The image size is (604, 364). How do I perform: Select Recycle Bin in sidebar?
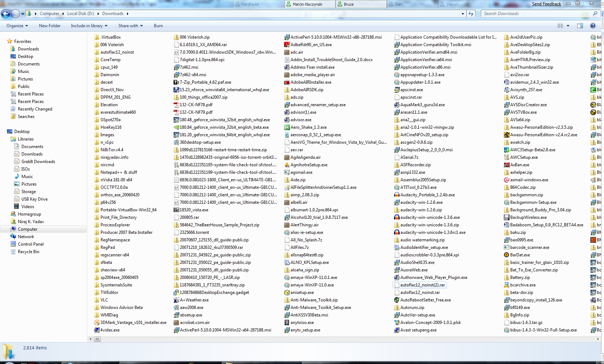tap(29, 252)
